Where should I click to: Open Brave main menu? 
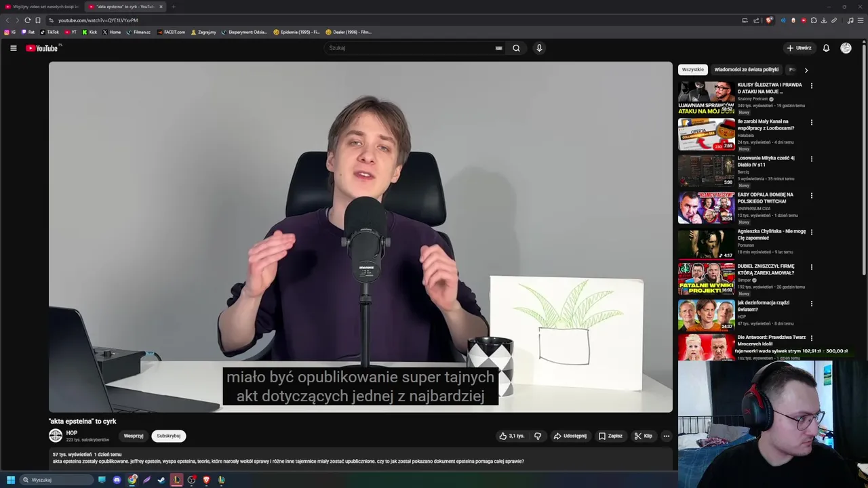click(x=861, y=20)
